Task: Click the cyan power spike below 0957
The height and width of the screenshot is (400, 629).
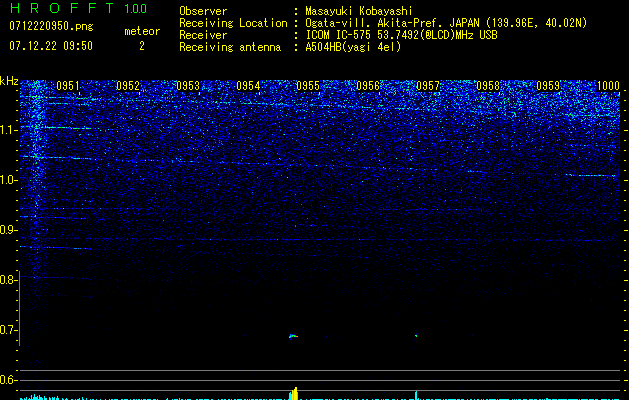Action: [416, 395]
